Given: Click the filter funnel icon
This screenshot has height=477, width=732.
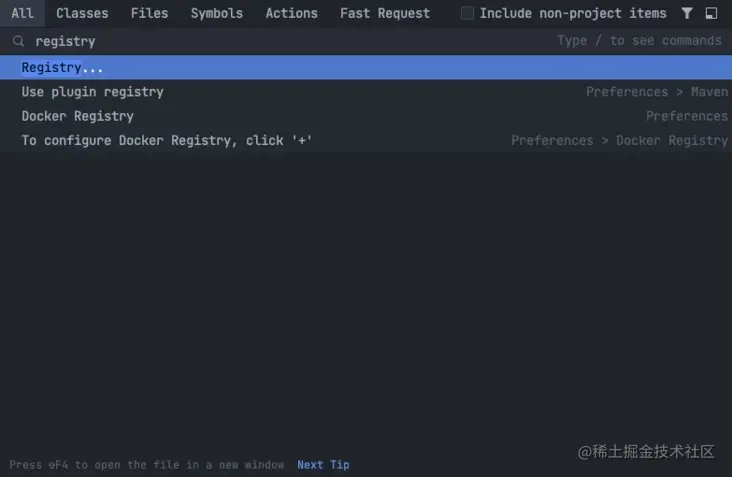Looking at the screenshot, I should 687,13.
